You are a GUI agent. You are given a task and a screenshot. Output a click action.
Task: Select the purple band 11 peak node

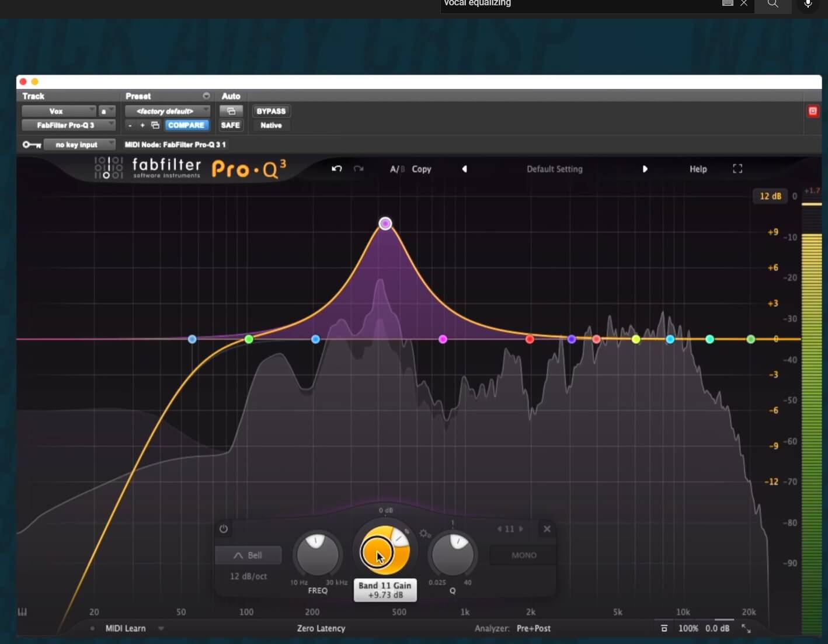(x=385, y=224)
